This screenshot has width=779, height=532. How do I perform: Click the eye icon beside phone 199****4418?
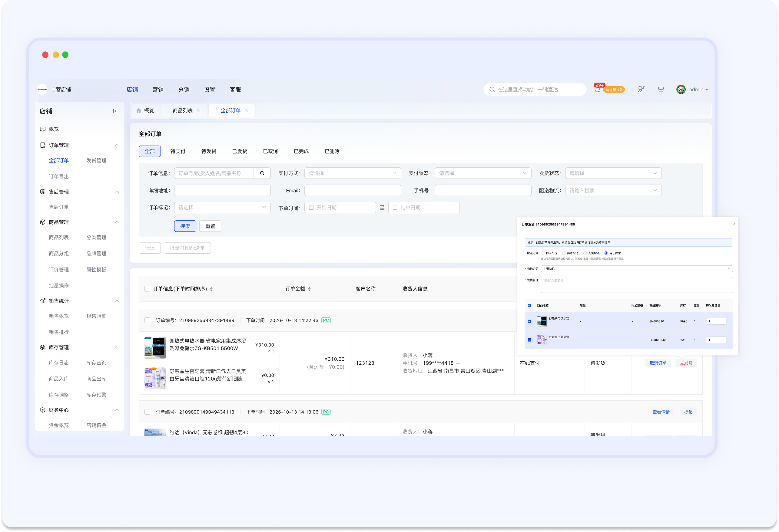click(458, 363)
